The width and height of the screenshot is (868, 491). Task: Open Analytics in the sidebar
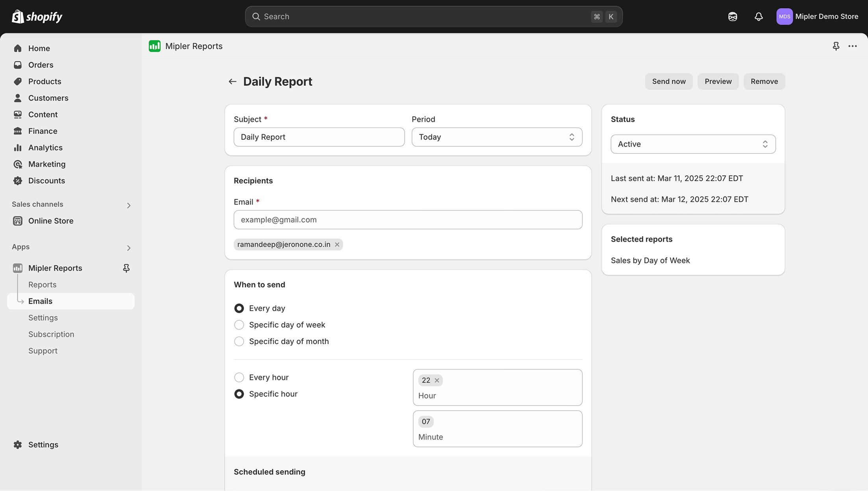(45, 148)
